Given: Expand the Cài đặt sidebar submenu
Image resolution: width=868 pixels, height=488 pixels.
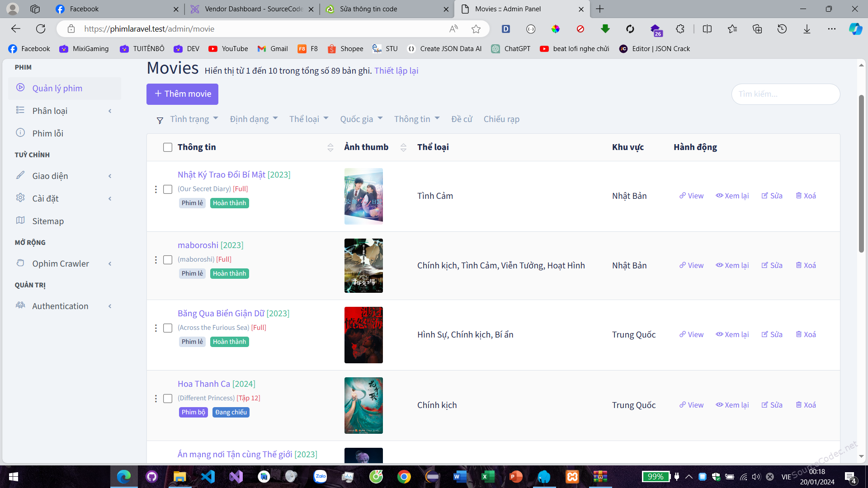Looking at the screenshot, I should pos(110,199).
